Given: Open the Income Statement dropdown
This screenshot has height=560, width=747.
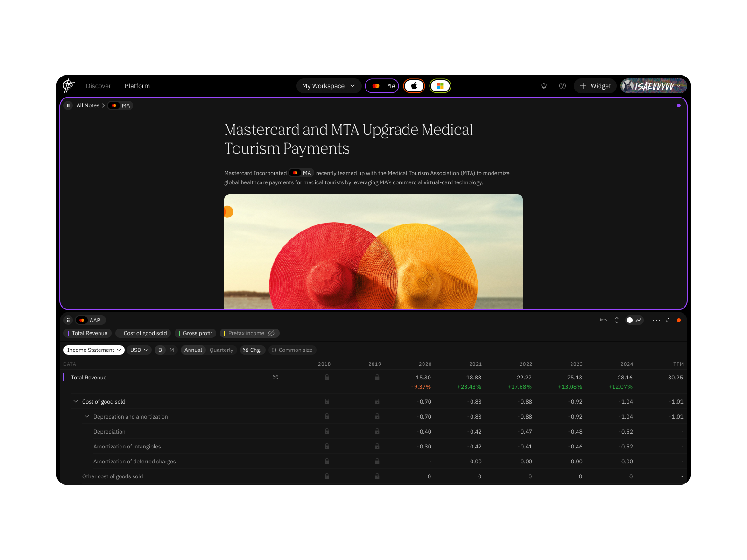Looking at the screenshot, I should pyautogui.click(x=94, y=350).
